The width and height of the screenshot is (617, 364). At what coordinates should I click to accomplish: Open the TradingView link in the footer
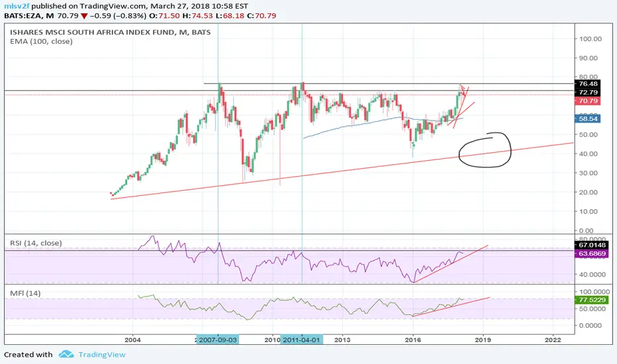(x=101, y=355)
